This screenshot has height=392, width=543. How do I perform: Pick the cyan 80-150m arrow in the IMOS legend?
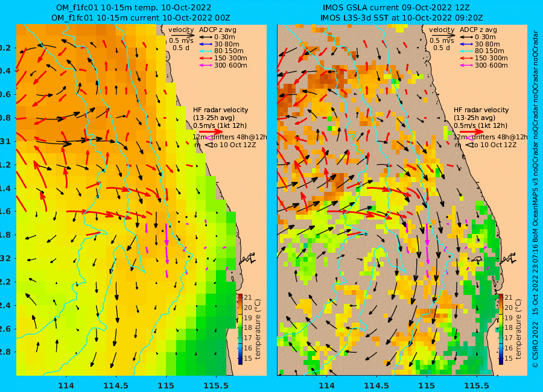(x=466, y=51)
